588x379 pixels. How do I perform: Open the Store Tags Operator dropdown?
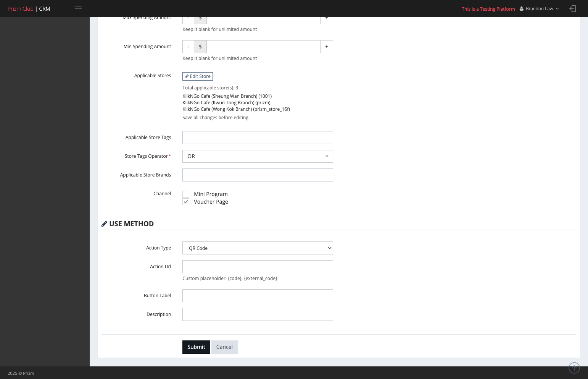point(258,156)
